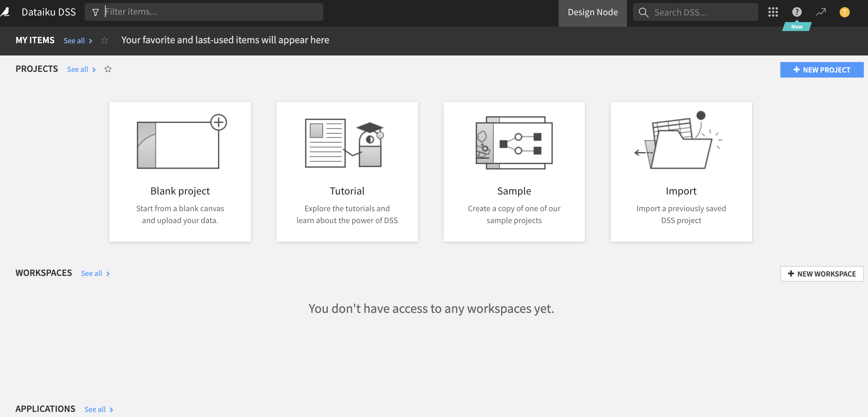Image resolution: width=868 pixels, height=417 pixels.
Task: Click the NEW WORKSPACE button
Action: tap(822, 274)
